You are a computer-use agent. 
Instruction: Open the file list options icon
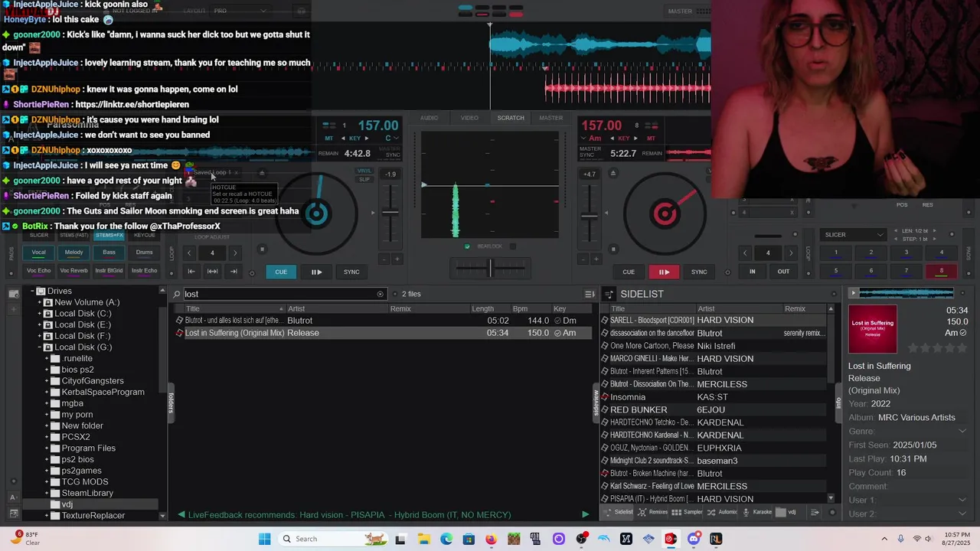click(x=590, y=294)
